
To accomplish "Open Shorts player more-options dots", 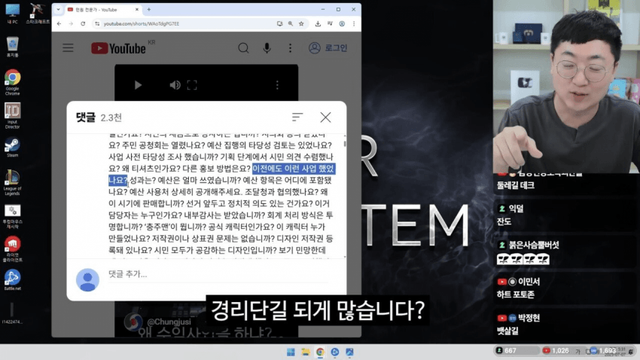I will pyautogui.click(x=277, y=85).
